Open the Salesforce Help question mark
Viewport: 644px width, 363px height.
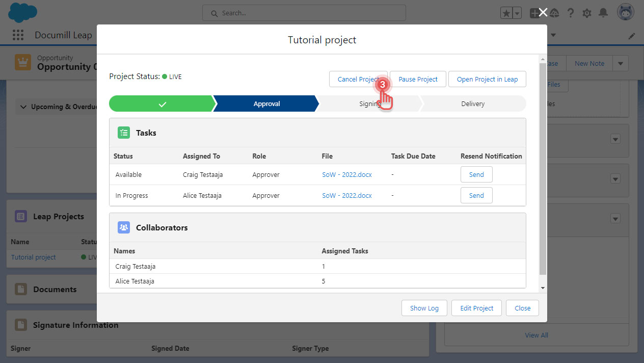[571, 13]
